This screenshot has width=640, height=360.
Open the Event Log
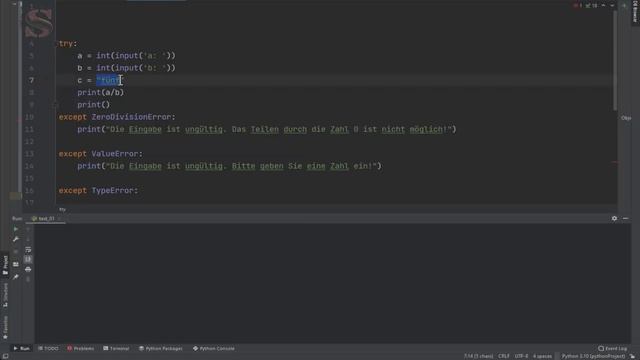(612, 349)
